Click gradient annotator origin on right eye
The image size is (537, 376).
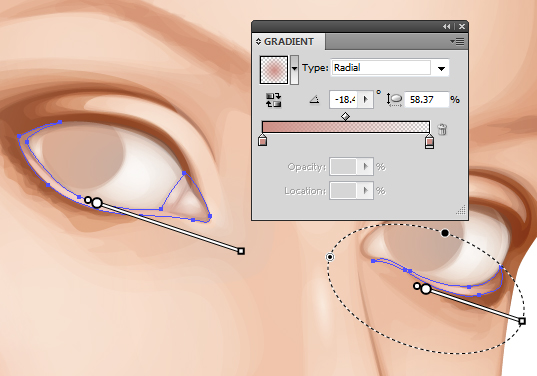(x=426, y=289)
